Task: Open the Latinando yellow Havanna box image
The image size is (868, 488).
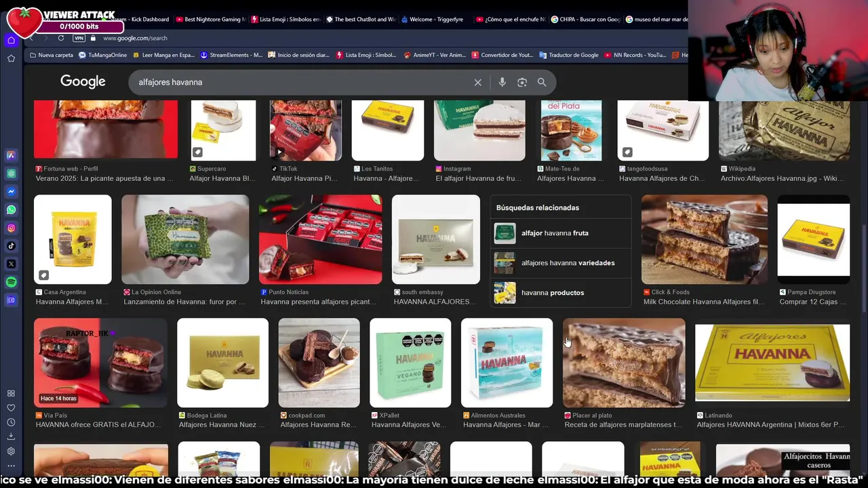Action: coord(772,363)
